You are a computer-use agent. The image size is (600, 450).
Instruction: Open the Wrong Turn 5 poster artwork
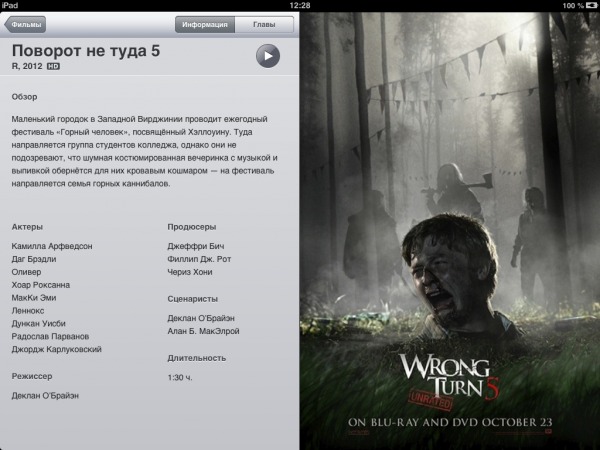(450, 231)
